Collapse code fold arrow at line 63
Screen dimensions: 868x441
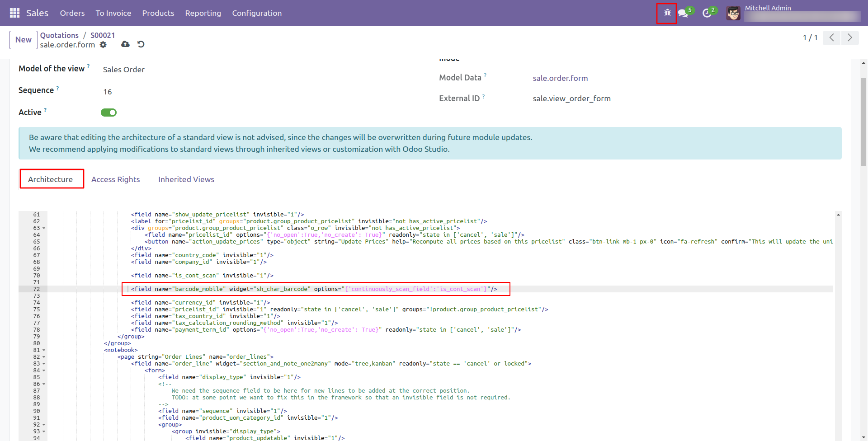[x=44, y=228]
